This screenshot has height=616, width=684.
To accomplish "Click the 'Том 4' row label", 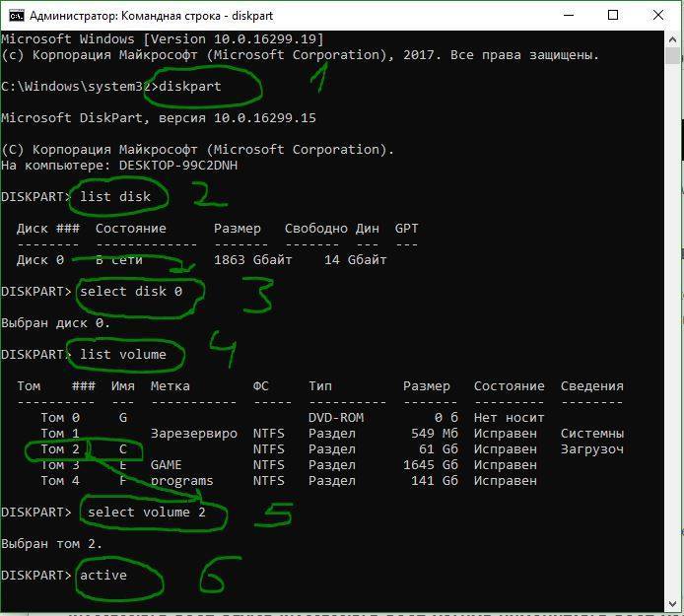I will [x=60, y=481].
